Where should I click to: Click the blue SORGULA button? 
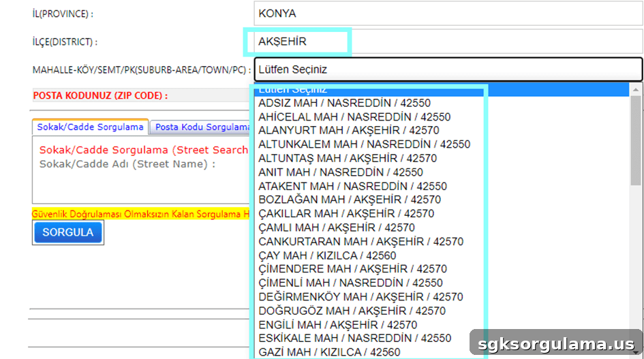click(67, 232)
